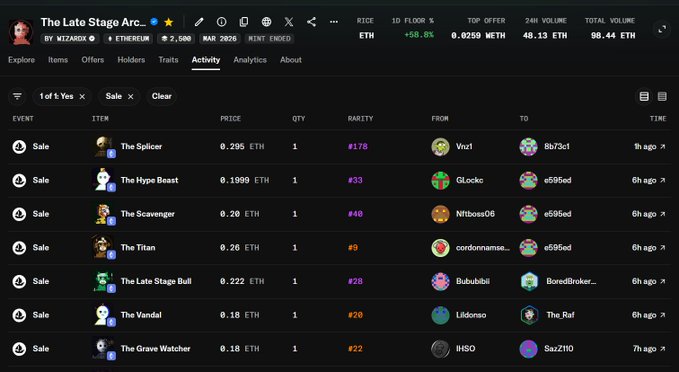Remove the 'Sale' filter chip
This screenshot has width=679, height=372.
click(130, 97)
